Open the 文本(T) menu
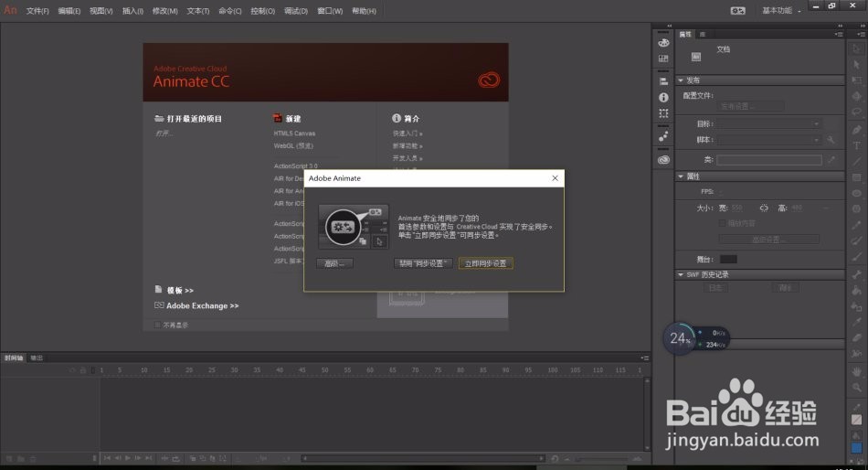Viewport: 868px width, 470px height. coord(197,11)
